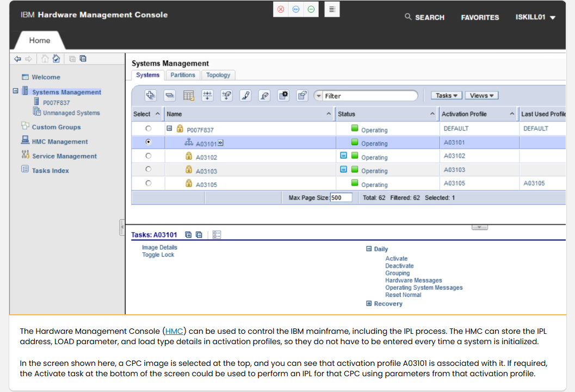Click the edit sort table icon
This screenshot has width=575, height=392.
188,96
